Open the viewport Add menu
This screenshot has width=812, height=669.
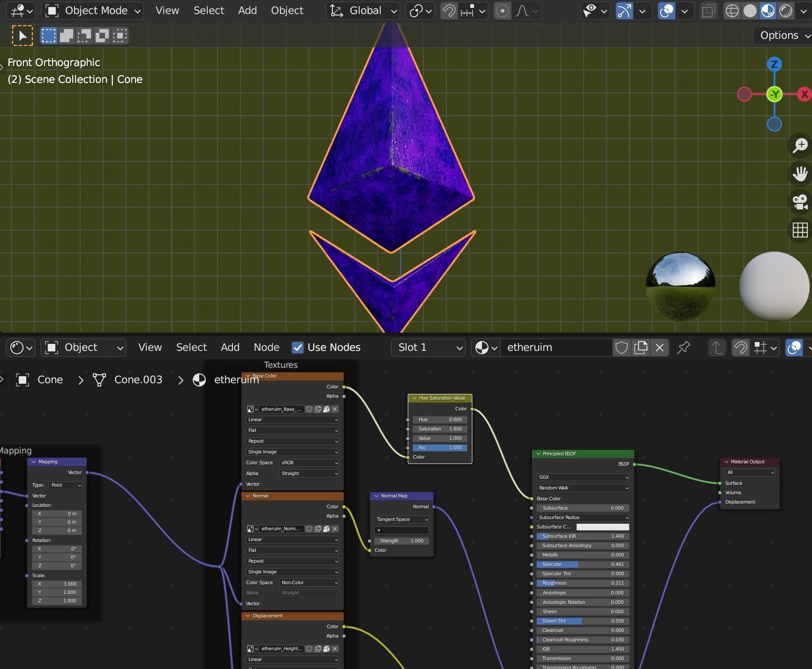pyautogui.click(x=248, y=11)
